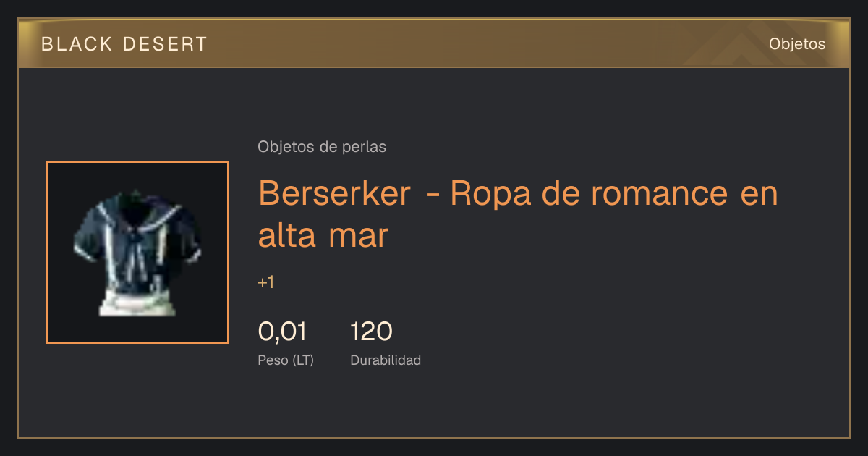Click the Objetos de perlas category label
Screen dimensions: 868x456
coord(322,147)
